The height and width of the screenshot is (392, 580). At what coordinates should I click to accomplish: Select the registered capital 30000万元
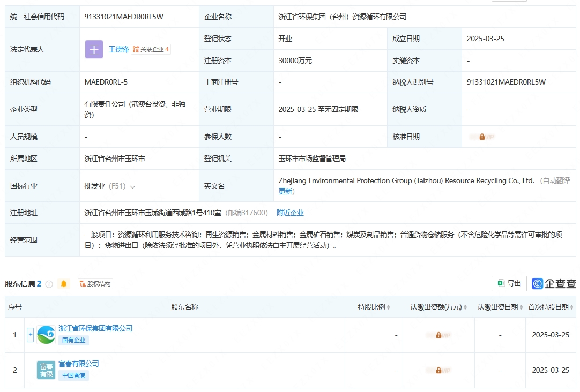point(295,61)
